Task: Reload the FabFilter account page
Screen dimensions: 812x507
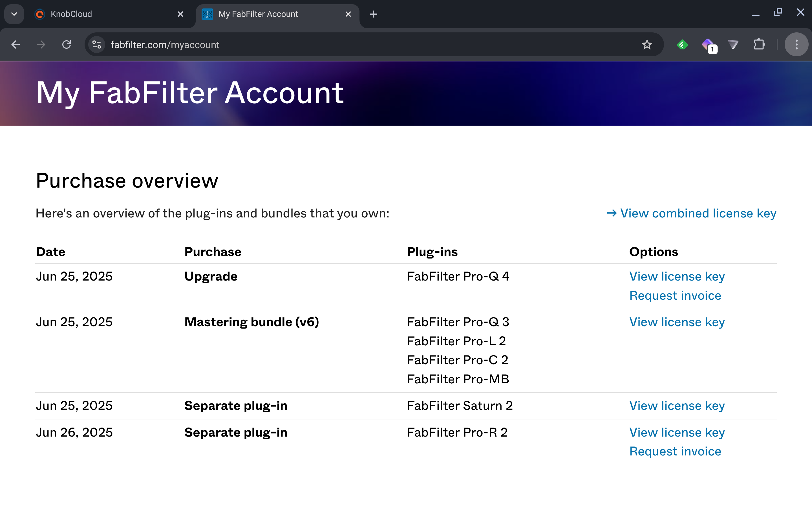Action: (x=67, y=45)
